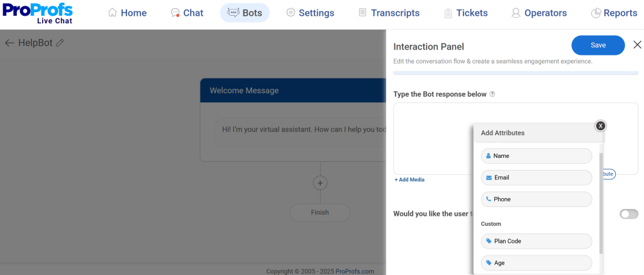Image resolution: width=644 pixels, height=275 pixels.
Task: Click the Add Media link
Action: [x=409, y=180]
